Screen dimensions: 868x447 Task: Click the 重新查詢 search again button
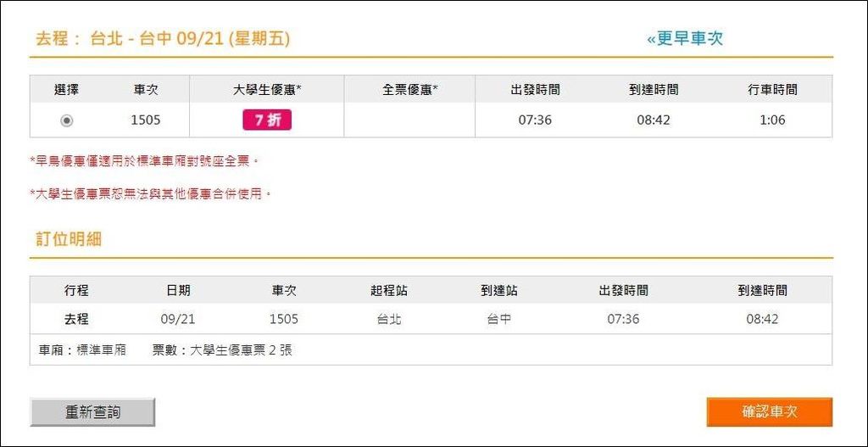(92, 412)
